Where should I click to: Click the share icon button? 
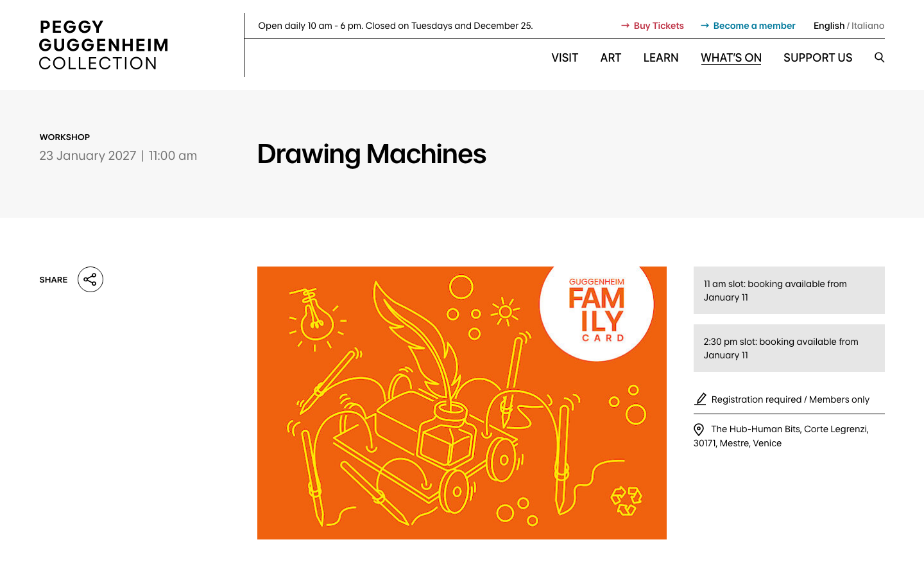point(90,279)
